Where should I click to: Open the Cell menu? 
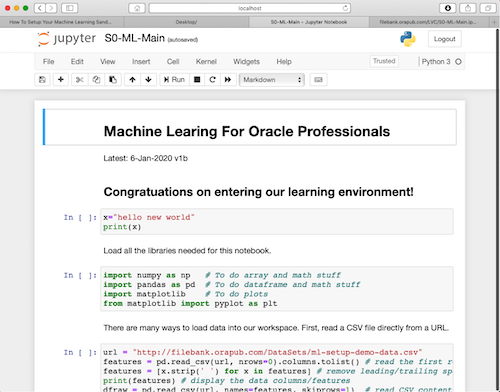[x=173, y=62]
